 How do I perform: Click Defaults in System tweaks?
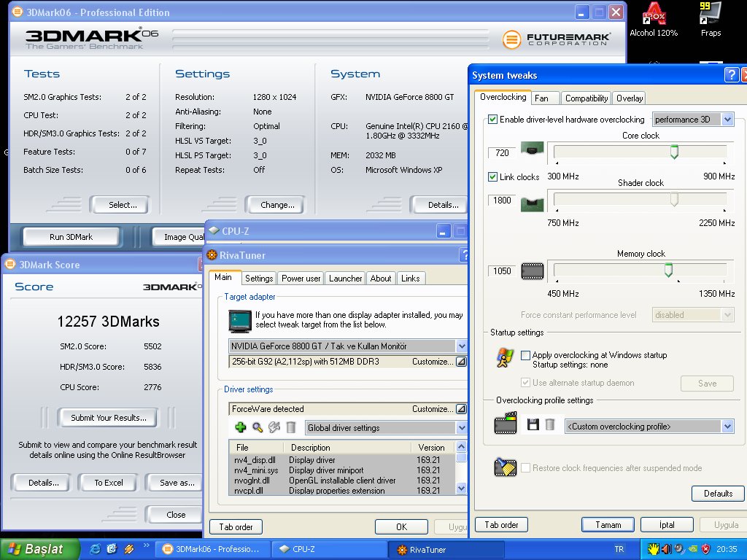click(x=718, y=494)
